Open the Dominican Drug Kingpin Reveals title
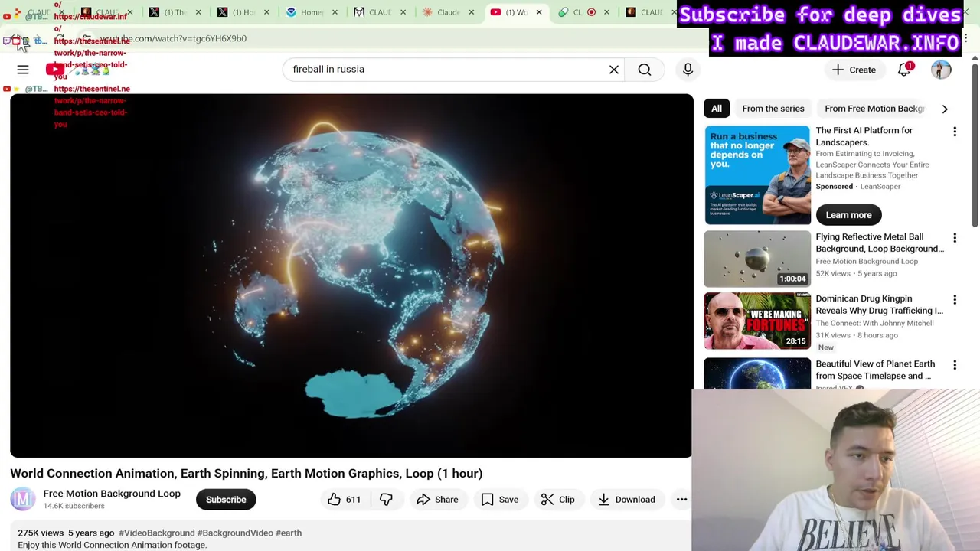This screenshot has width=980, height=551. click(x=879, y=305)
